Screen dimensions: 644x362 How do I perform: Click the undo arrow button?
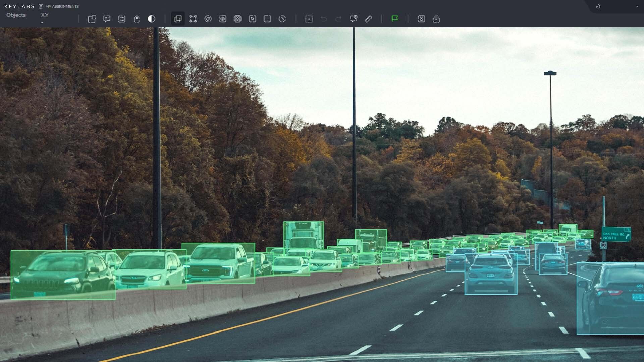tap(323, 19)
